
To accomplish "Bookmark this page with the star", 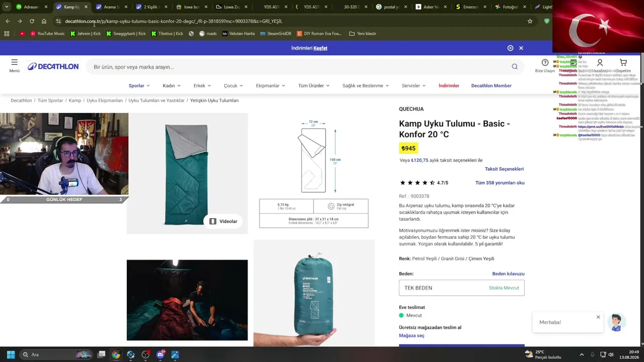I will pyautogui.click(x=530, y=21).
